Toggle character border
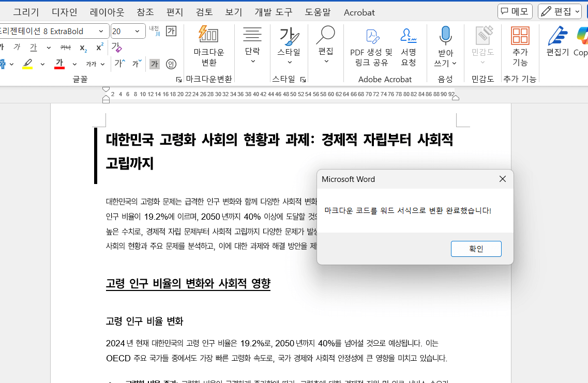588x383 pixels. click(x=171, y=31)
